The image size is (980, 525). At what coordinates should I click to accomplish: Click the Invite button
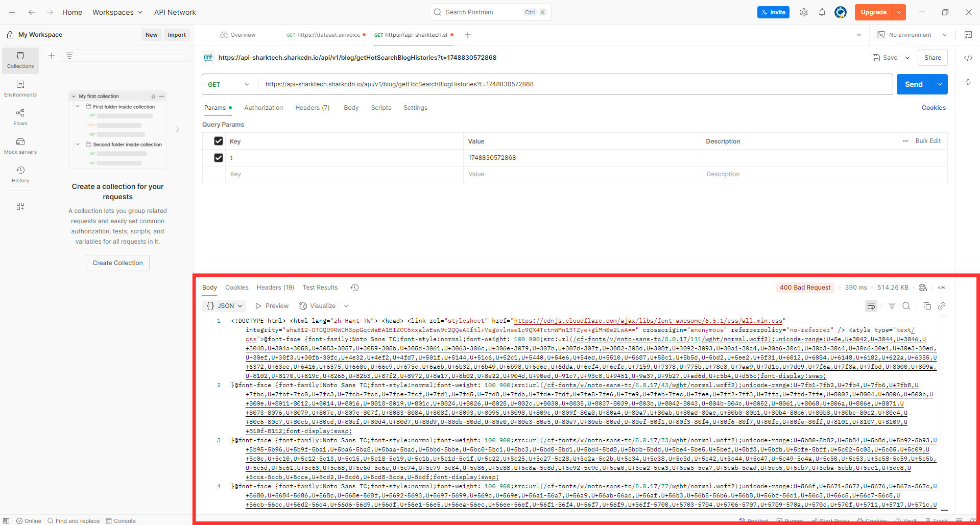pos(773,12)
